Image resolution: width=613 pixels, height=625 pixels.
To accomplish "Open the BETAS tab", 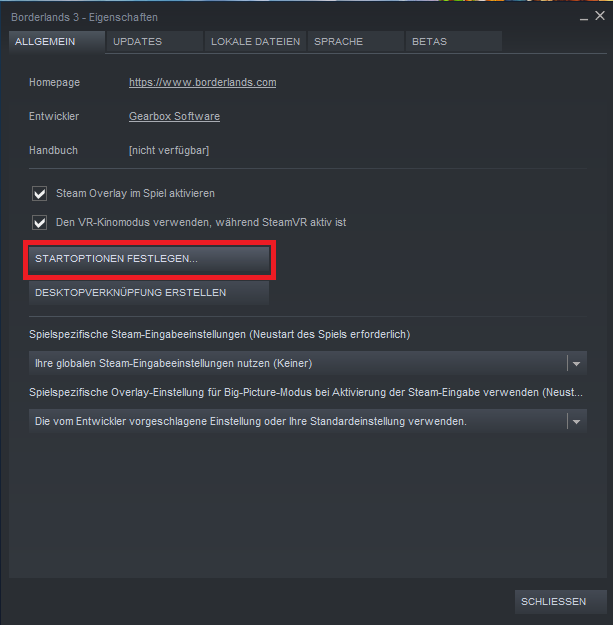I will [454, 41].
